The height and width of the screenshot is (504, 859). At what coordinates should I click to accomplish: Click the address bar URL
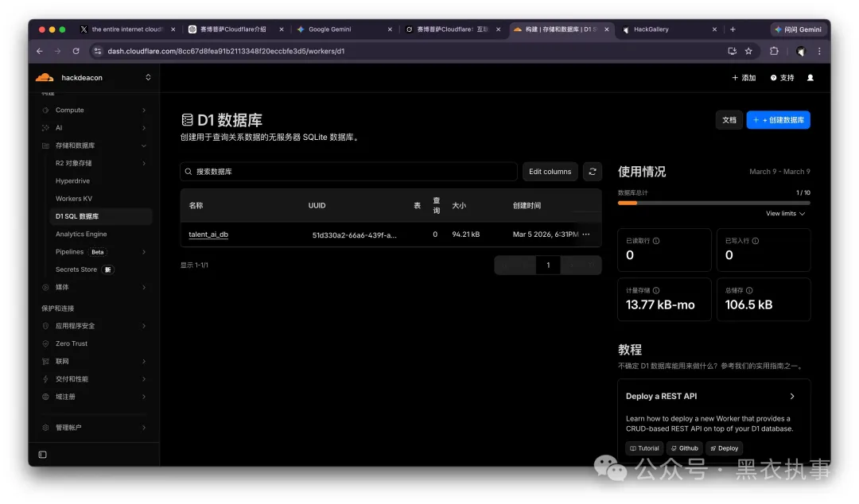click(x=226, y=51)
